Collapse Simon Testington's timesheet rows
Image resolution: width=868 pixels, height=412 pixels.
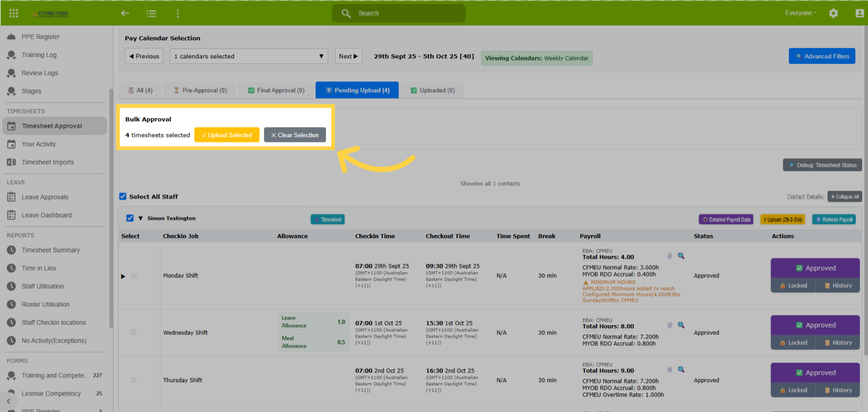140,218
